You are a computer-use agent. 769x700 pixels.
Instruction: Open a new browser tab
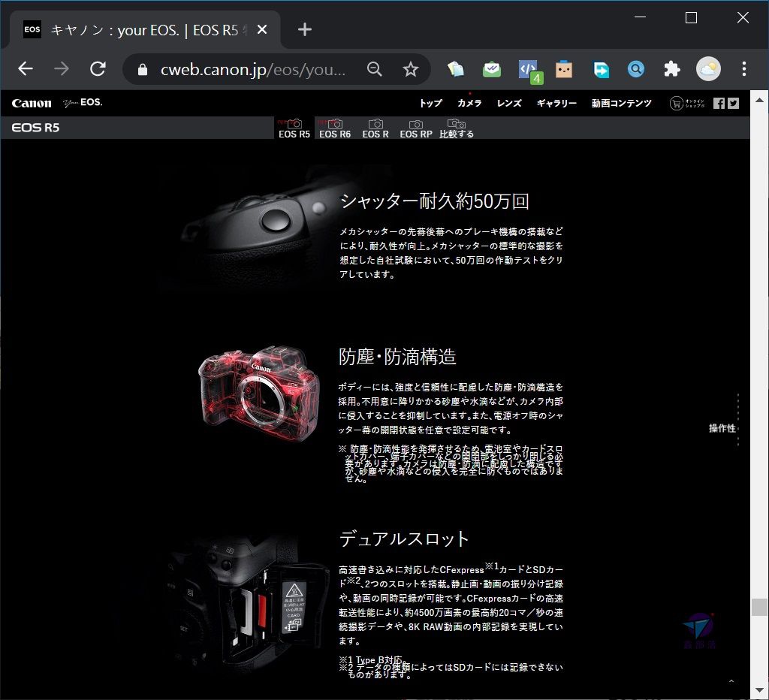click(305, 29)
